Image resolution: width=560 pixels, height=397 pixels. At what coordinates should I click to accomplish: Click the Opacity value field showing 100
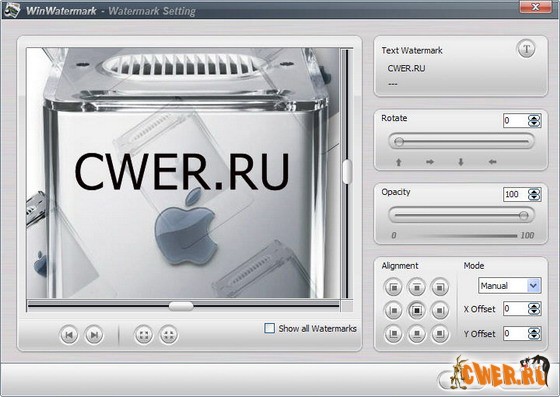pyautogui.click(x=515, y=194)
